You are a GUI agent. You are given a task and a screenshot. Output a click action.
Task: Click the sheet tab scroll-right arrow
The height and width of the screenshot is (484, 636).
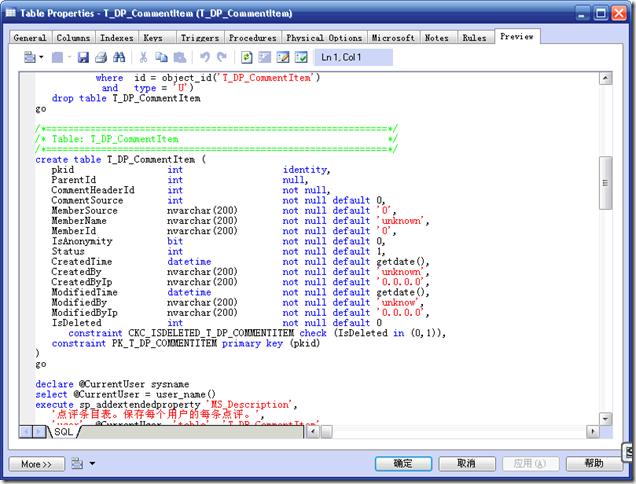[x=40, y=432]
